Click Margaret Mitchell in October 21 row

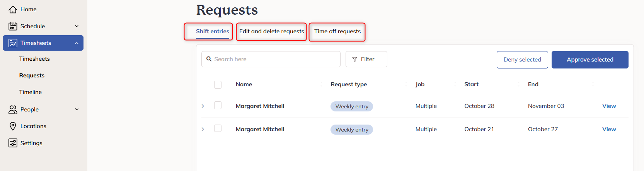pos(260,129)
